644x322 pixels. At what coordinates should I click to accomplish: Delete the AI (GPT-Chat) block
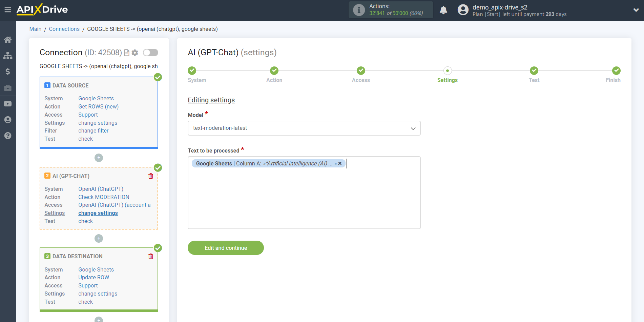pyautogui.click(x=151, y=176)
